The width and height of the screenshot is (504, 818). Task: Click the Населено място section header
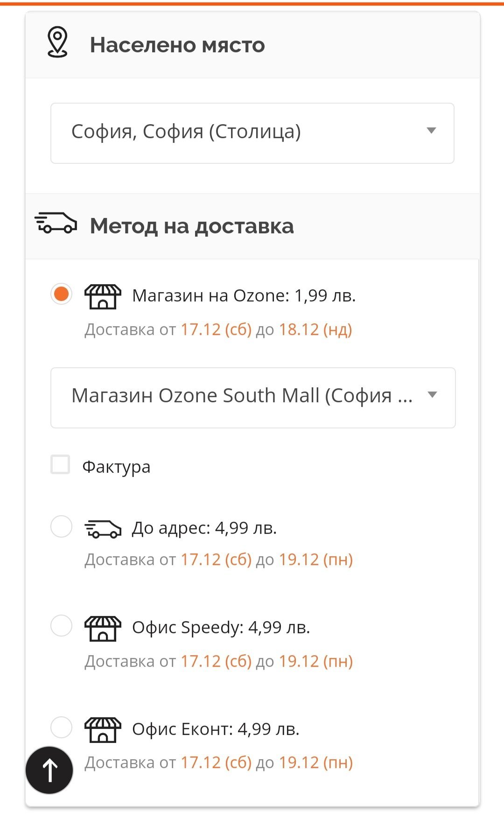tap(177, 45)
